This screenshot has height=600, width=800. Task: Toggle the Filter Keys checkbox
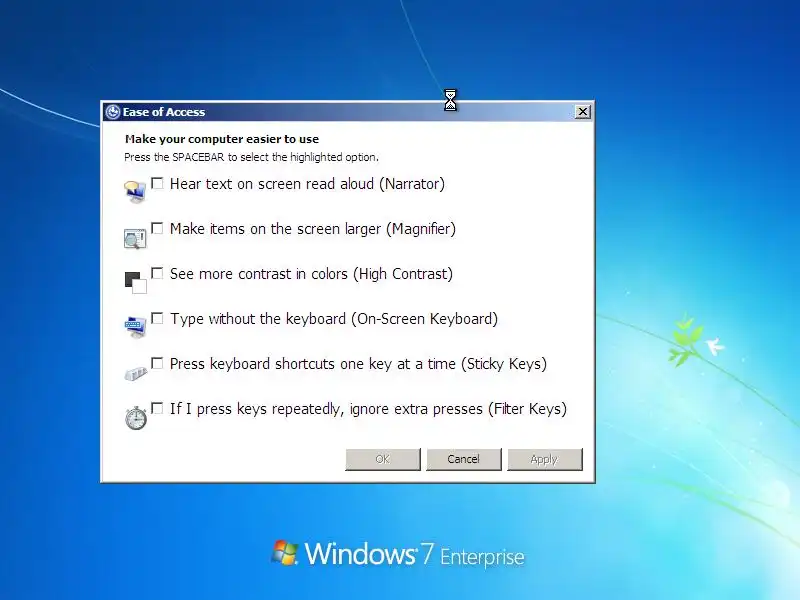click(x=157, y=408)
